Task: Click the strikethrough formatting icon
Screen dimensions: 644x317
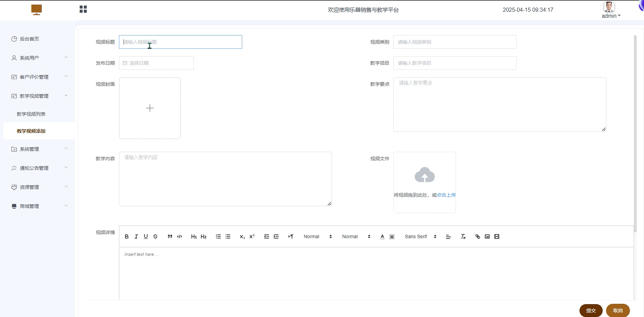Action: pyautogui.click(x=155, y=236)
